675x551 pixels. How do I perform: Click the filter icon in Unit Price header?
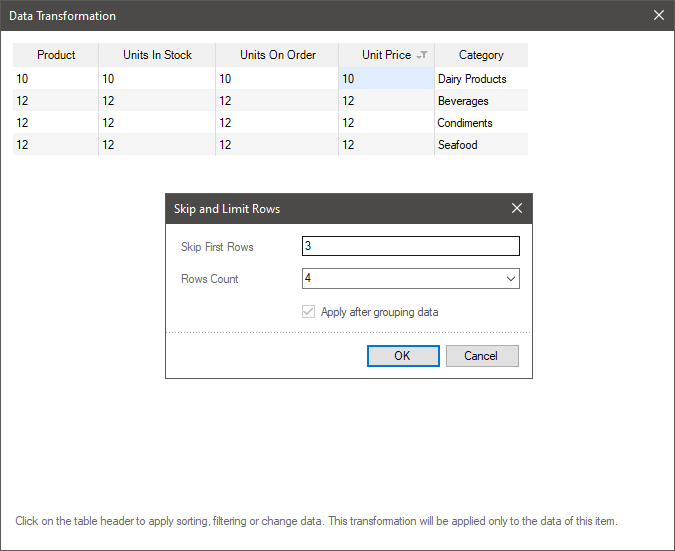[423, 56]
